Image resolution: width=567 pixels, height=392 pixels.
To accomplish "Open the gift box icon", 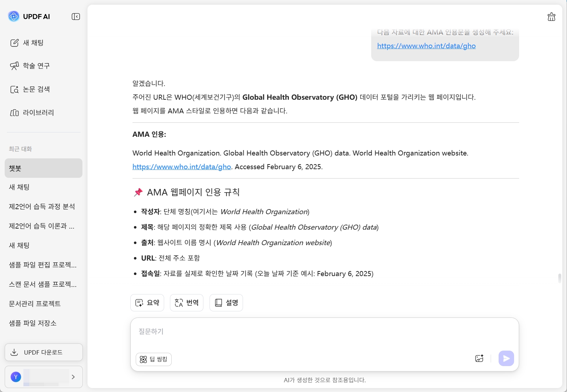I will (551, 17).
